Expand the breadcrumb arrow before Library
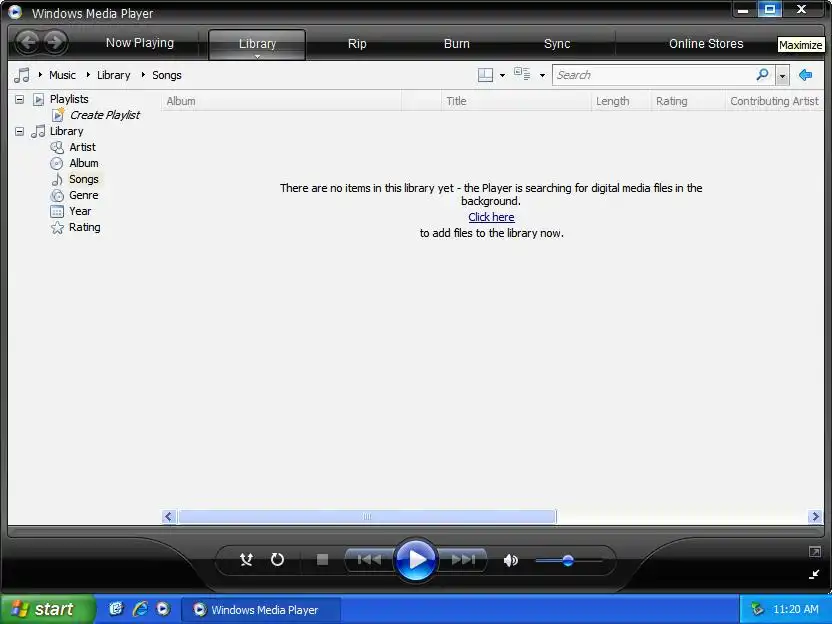 pos(88,75)
